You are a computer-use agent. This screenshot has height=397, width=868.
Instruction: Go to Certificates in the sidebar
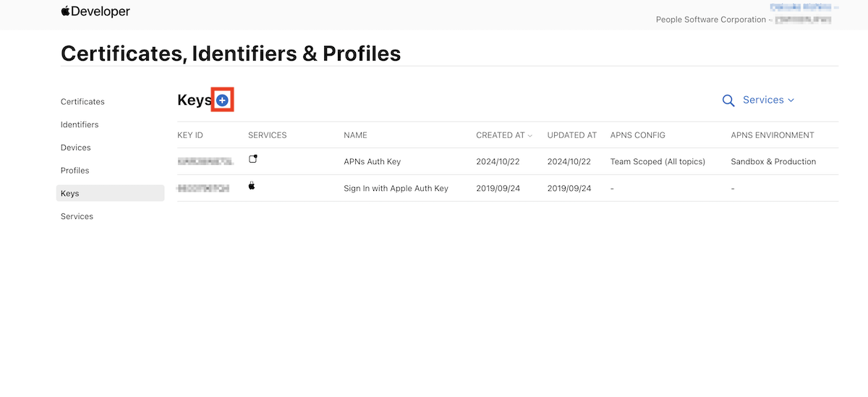coord(82,102)
